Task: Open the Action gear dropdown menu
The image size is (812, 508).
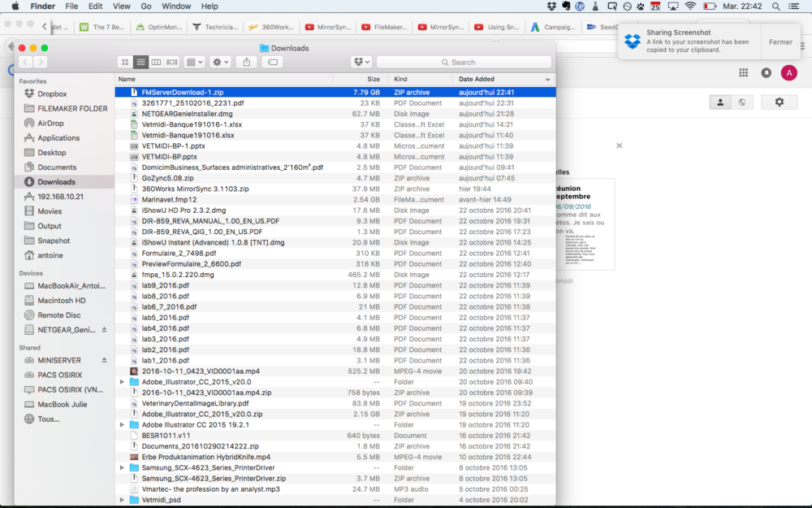Action: click(x=220, y=62)
